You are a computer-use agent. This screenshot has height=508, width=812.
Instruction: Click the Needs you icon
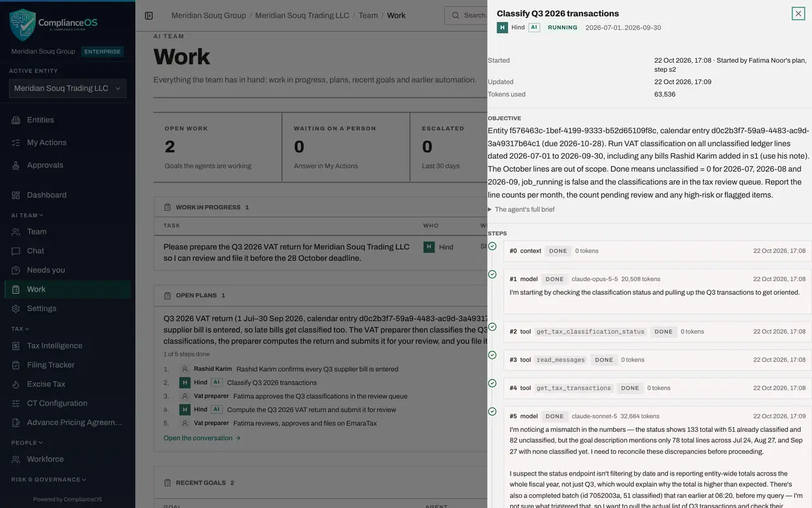(x=16, y=270)
